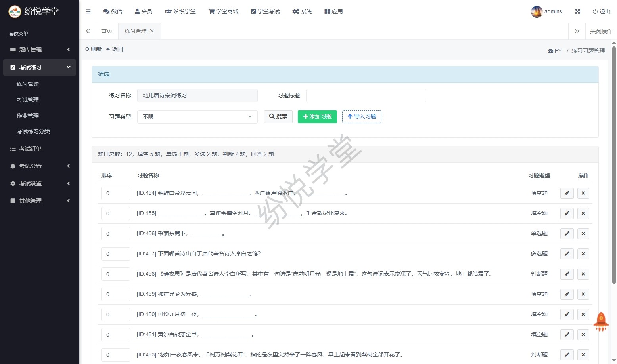The height and width of the screenshot is (364, 617).
Task: Edit question ID:454 with pencil icon
Action: [567, 193]
